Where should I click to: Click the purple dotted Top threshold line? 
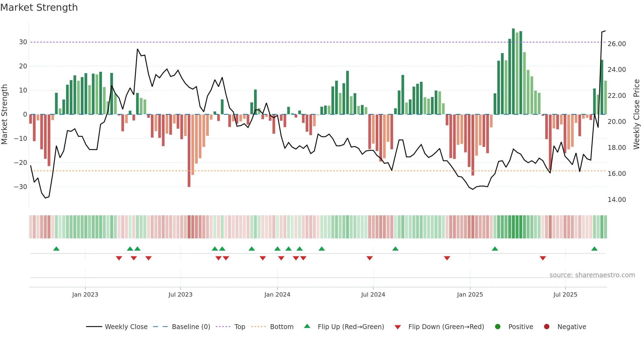click(318, 42)
